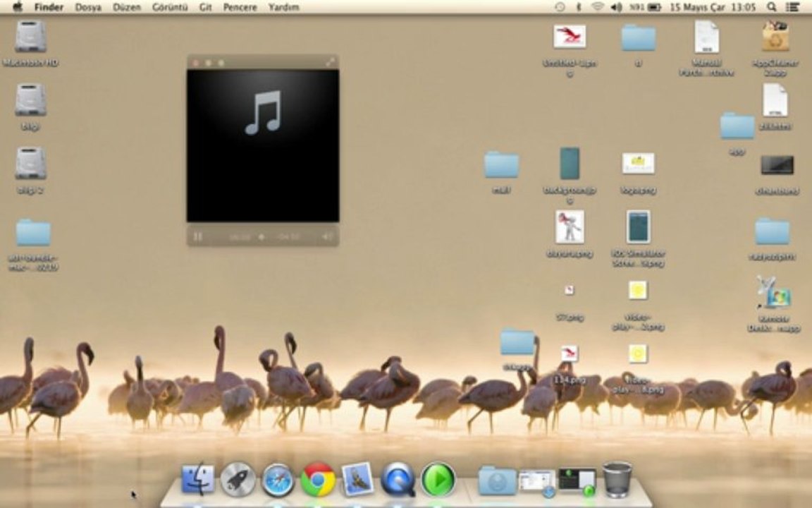Launch Google Chrome from the Dock
Viewport: 812px width, 508px height.
(x=318, y=480)
